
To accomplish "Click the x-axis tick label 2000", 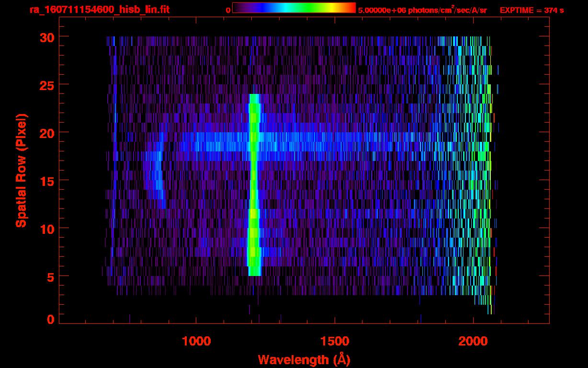I will click(473, 341).
